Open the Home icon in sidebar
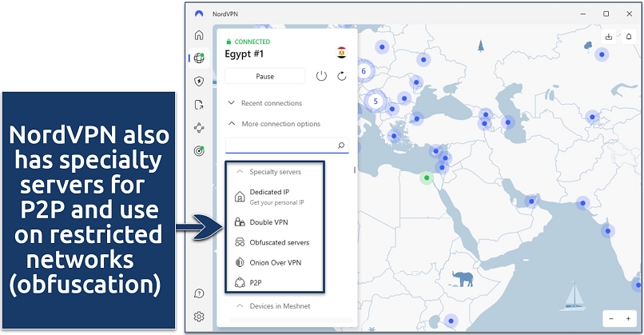 click(199, 35)
